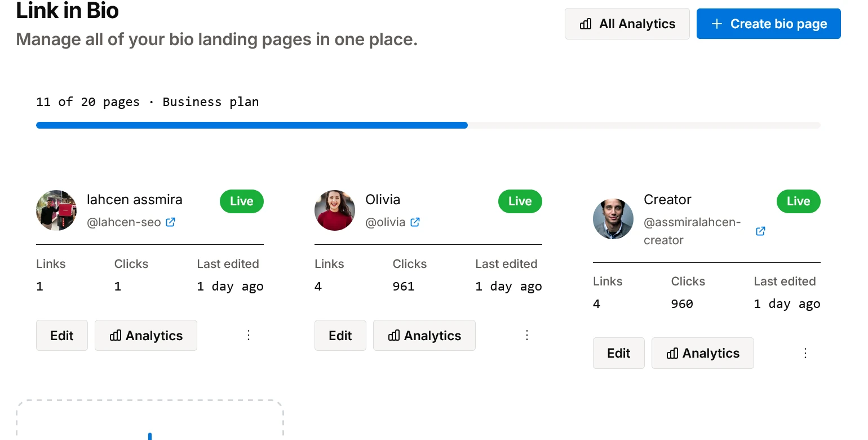Edit the Creator bio page
868x440 pixels.
coord(619,353)
